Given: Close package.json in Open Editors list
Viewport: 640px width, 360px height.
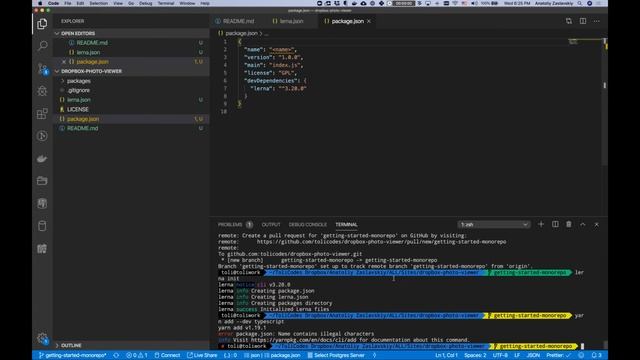Looking at the screenshot, I should pyautogui.click(x=64, y=62).
